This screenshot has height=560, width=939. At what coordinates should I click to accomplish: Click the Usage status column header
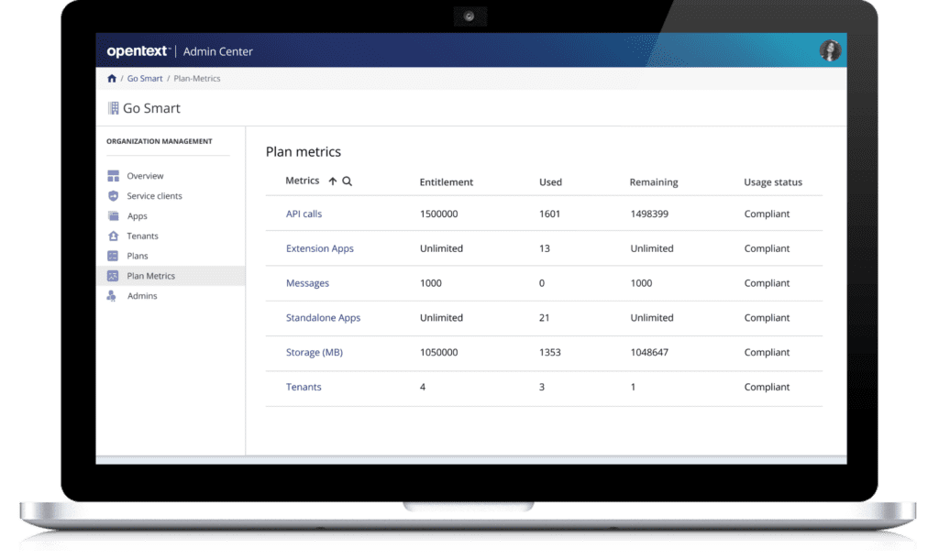coord(773,181)
